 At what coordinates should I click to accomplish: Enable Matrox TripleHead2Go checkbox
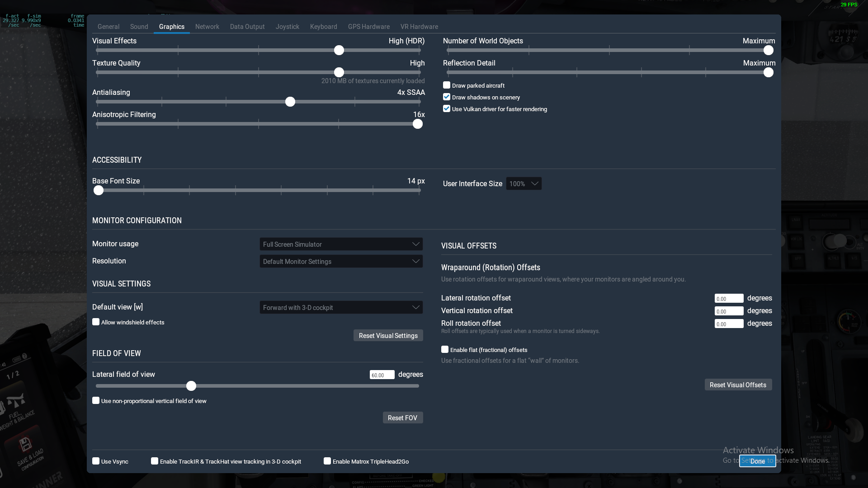point(327,461)
